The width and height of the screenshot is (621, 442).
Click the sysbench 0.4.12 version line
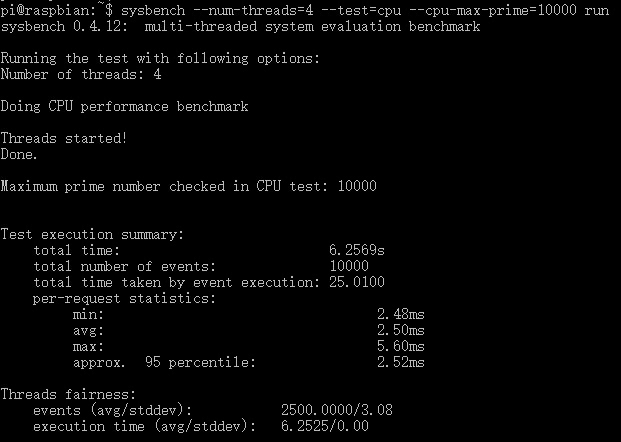coord(240,25)
